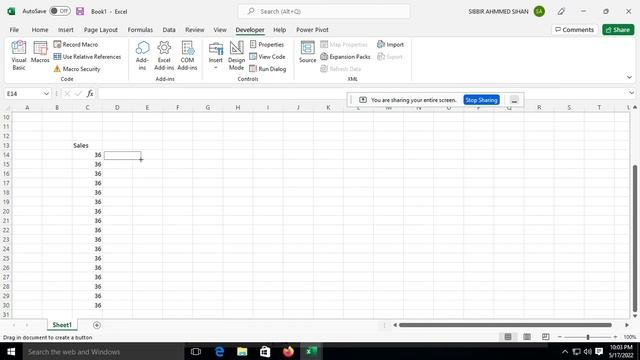640x360 pixels.
Task: Open Macro Security settings
Action: coord(77,69)
